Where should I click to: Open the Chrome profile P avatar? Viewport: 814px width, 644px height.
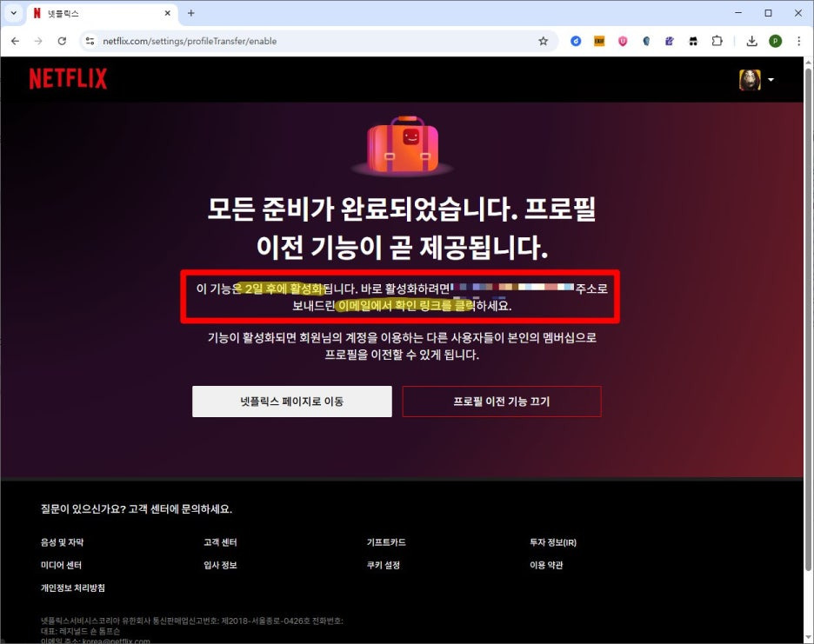tap(775, 41)
